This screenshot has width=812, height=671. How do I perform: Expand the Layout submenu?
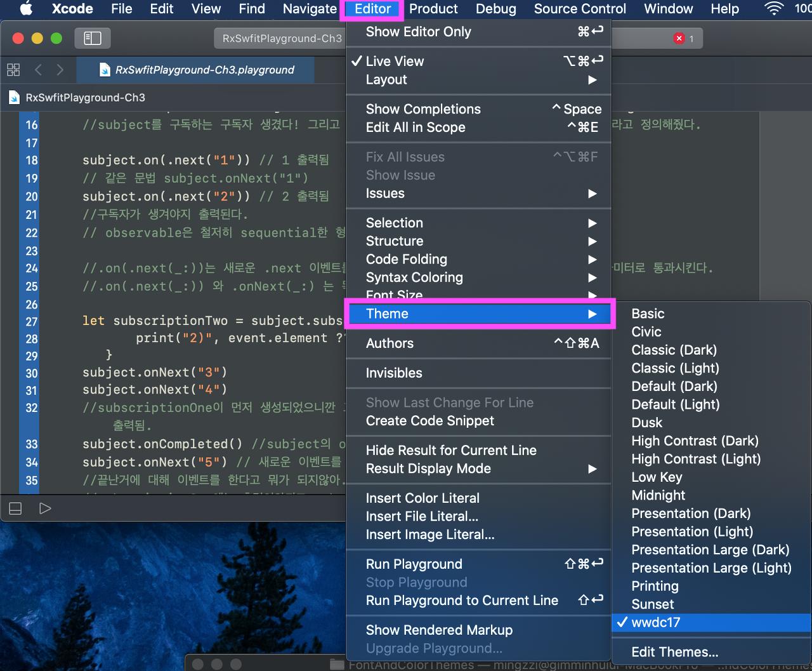click(478, 79)
